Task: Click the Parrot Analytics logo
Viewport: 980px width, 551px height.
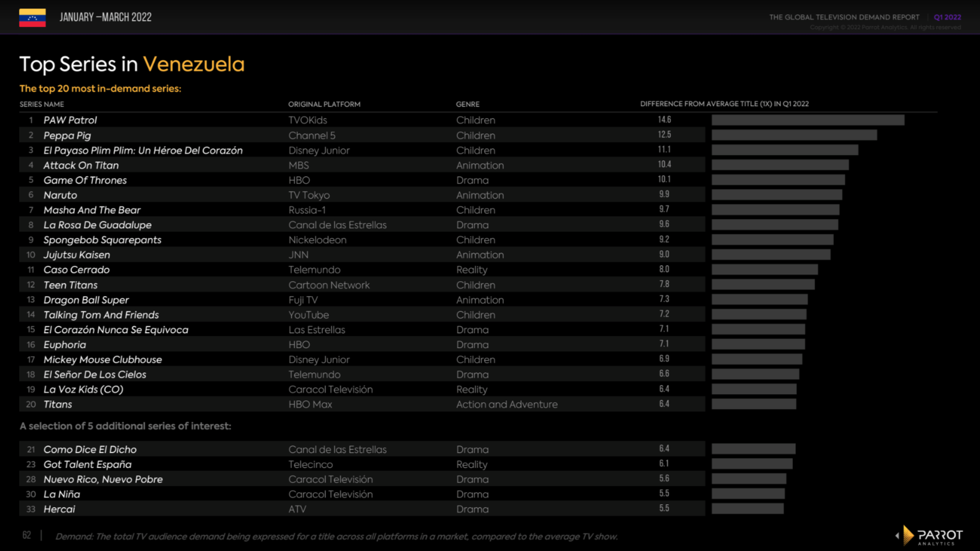Action: click(x=929, y=536)
